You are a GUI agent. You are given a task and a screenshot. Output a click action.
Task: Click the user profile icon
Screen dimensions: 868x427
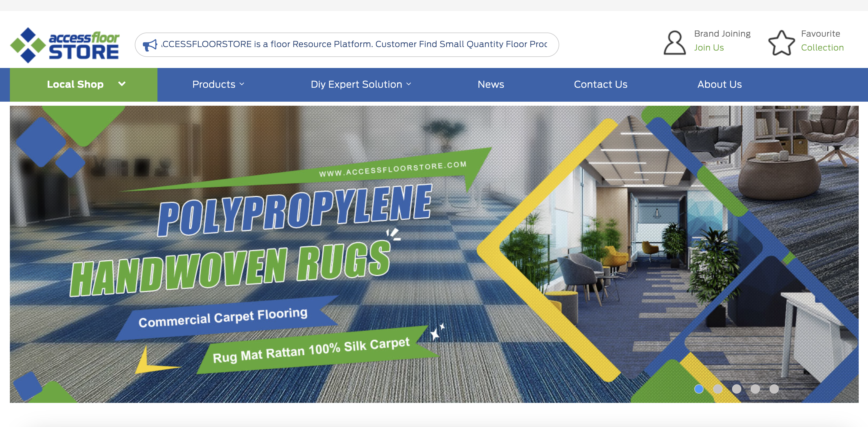pyautogui.click(x=674, y=43)
